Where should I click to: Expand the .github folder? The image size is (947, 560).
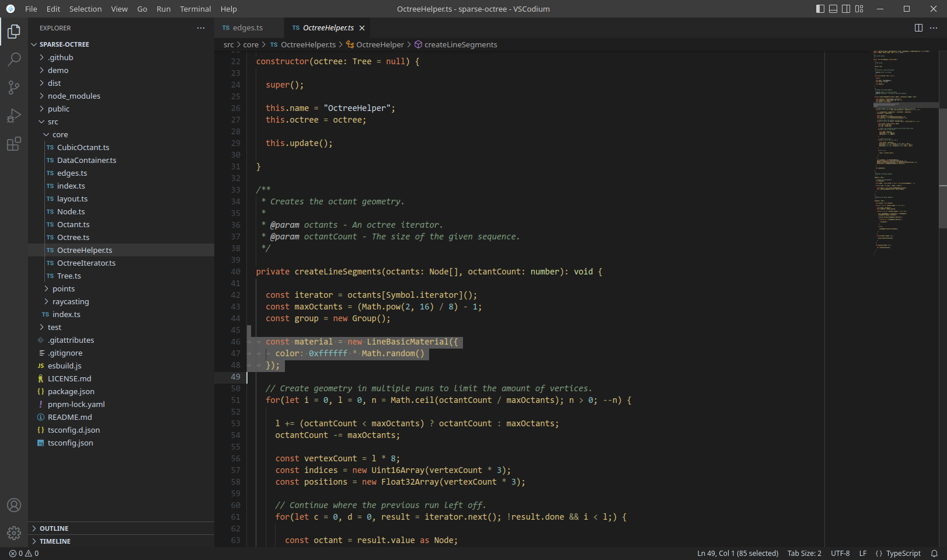click(x=121, y=57)
